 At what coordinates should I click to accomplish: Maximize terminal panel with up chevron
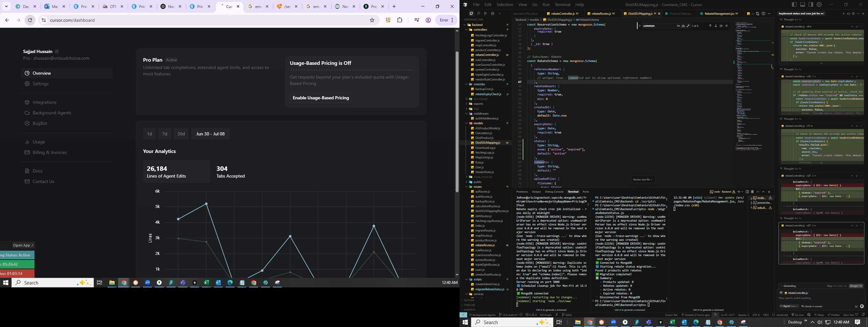pos(764,192)
